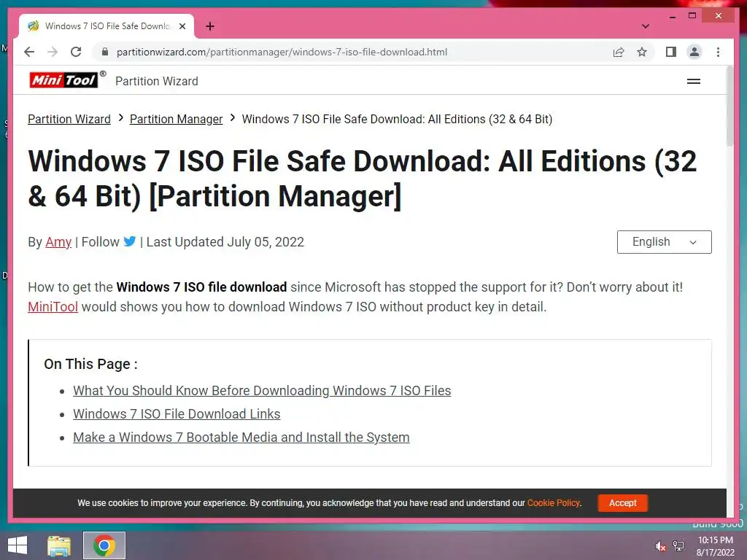747x560 pixels.
Task: Open the network tray icon
Action: 678,546
